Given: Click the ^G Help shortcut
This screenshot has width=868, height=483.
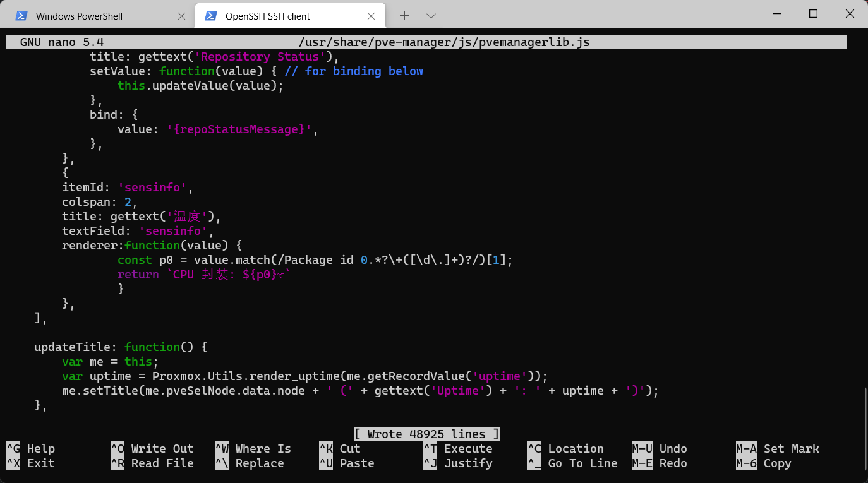Looking at the screenshot, I should (31, 449).
